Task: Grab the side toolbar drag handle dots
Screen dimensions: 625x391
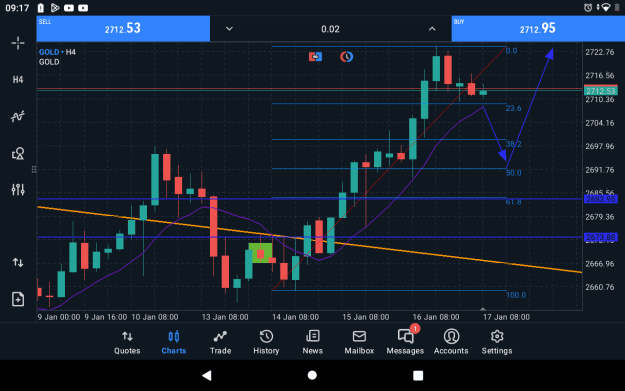Action: click(34, 170)
